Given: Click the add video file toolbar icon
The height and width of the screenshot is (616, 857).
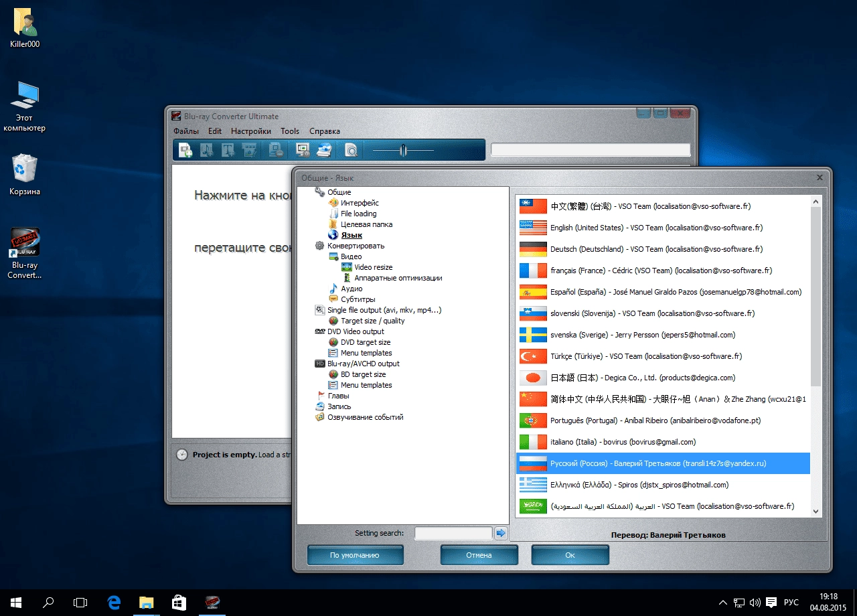Looking at the screenshot, I should 185,151.
